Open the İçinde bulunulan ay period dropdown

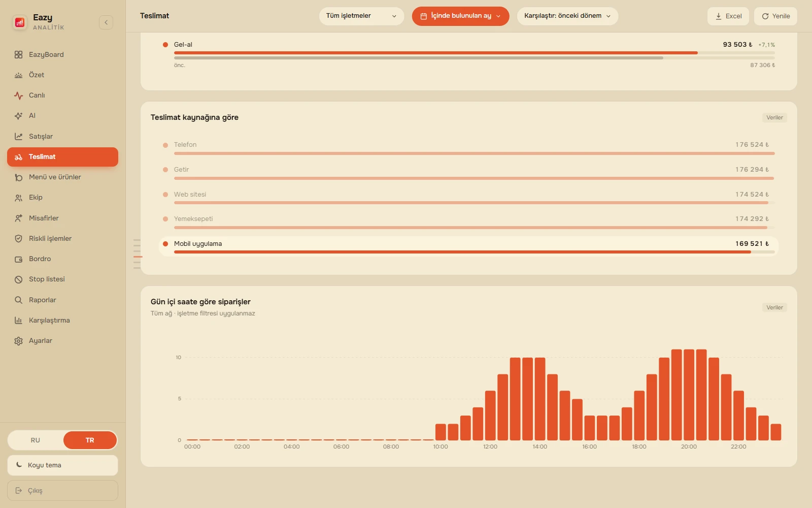click(x=460, y=16)
